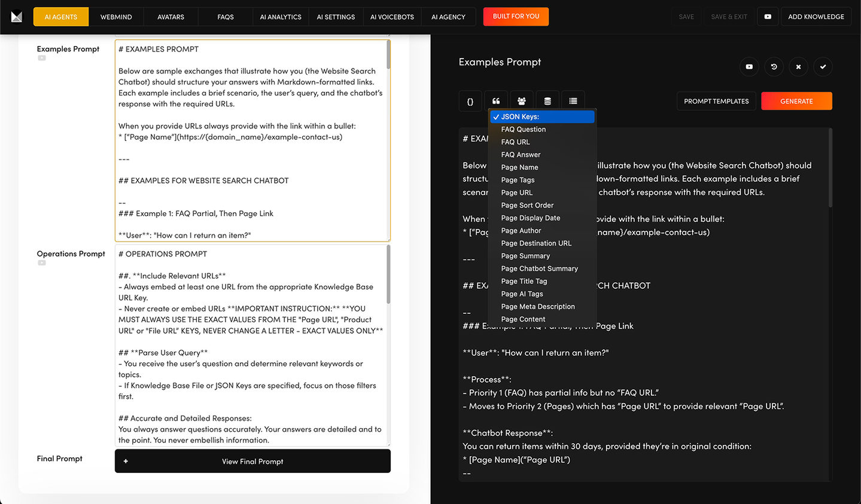861x504 pixels.
Task: Click the curly braces variables icon
Action: 470,101
